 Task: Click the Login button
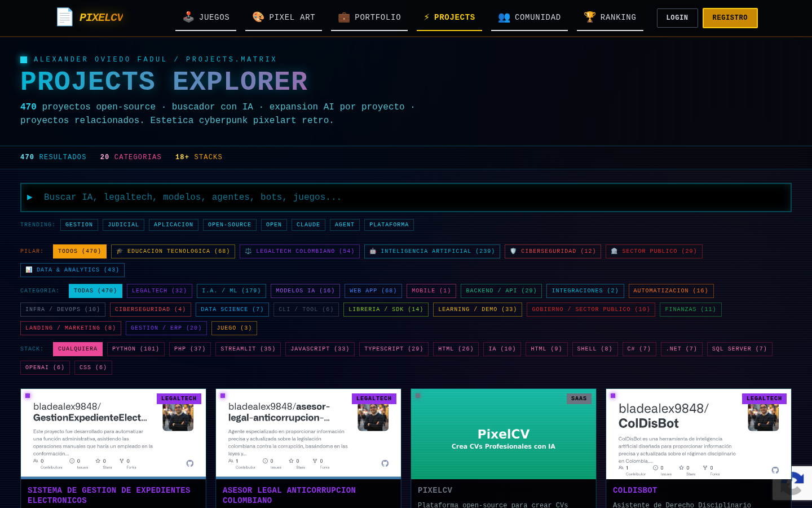(x=677, y=18)
